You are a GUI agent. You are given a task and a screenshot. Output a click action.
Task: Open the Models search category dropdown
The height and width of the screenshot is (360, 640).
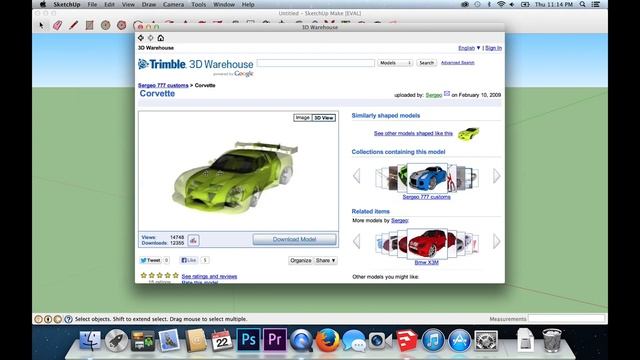tap(395, 63)
